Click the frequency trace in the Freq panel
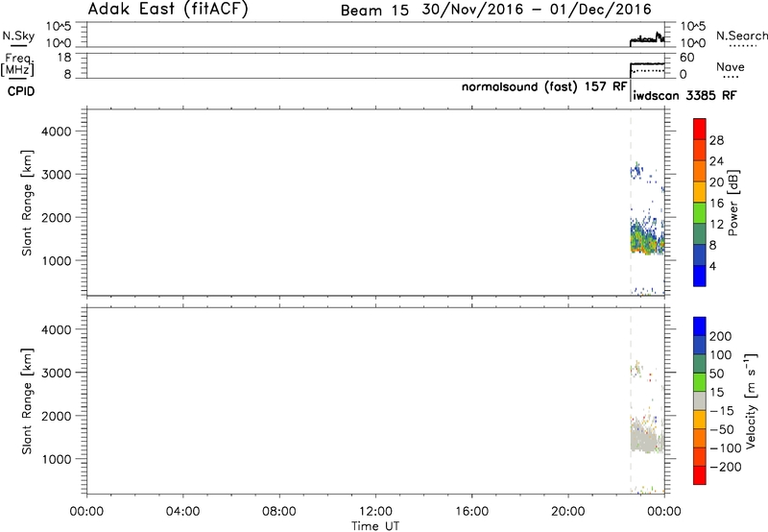The width and height of the screenshot is (768, 532). click(x=647, y=64)
